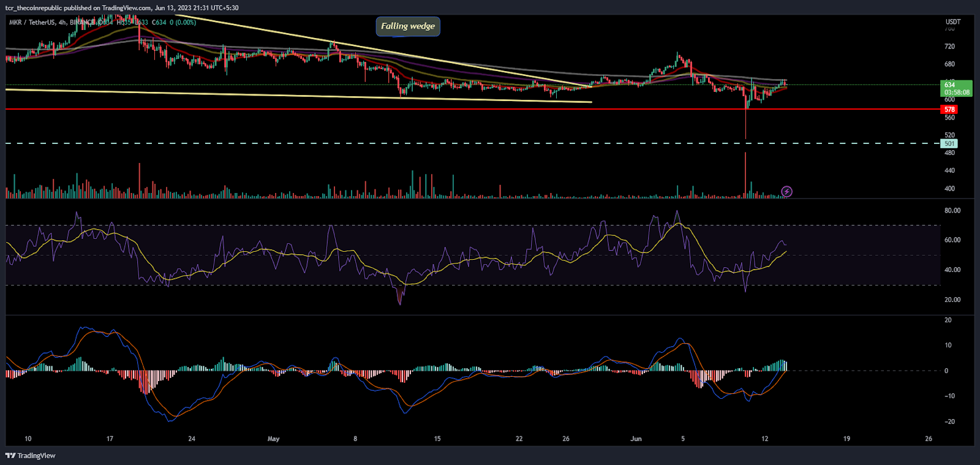
Task: Click the 501 dashed-line price label
Action: click(x=949, y=143)
